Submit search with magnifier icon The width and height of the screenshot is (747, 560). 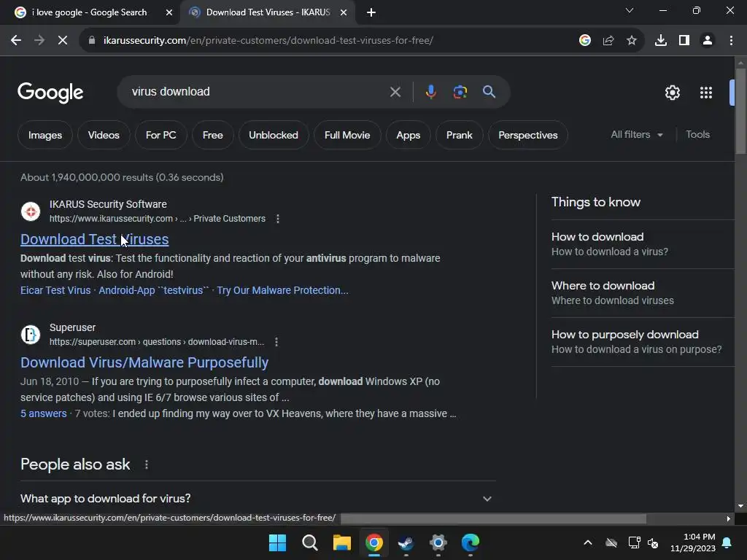pos(489,91)
